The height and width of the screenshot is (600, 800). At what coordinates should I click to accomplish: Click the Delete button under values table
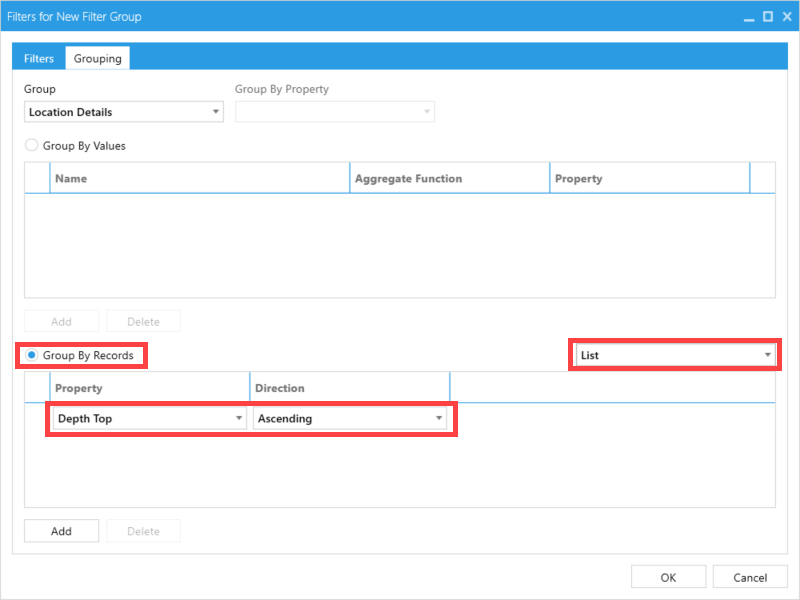coord(143,321)
